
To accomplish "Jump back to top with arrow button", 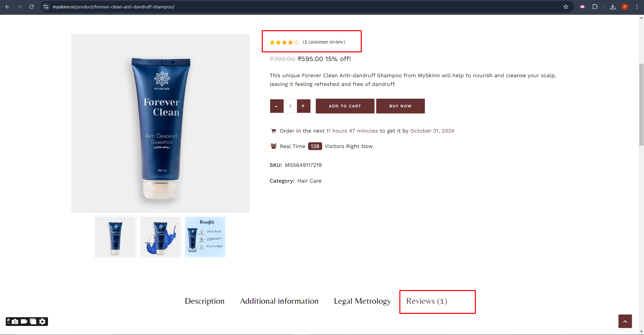I will tap(625, 321).
